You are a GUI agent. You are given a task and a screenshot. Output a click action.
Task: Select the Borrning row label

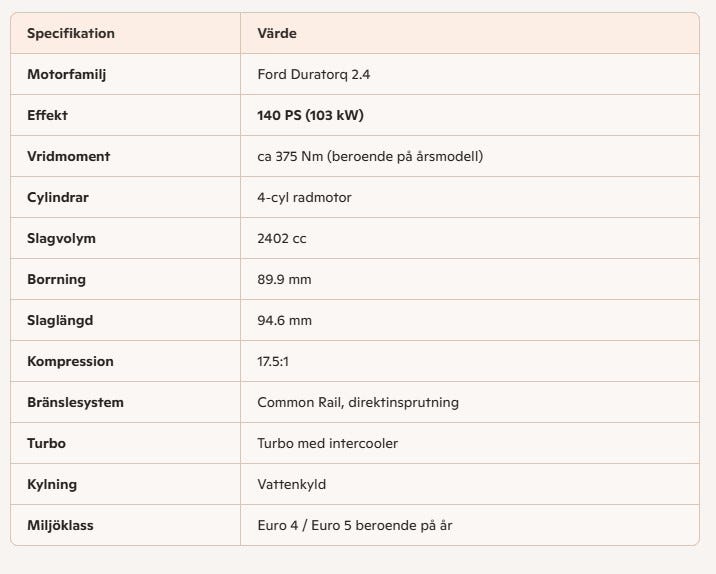tap(56, 279)
